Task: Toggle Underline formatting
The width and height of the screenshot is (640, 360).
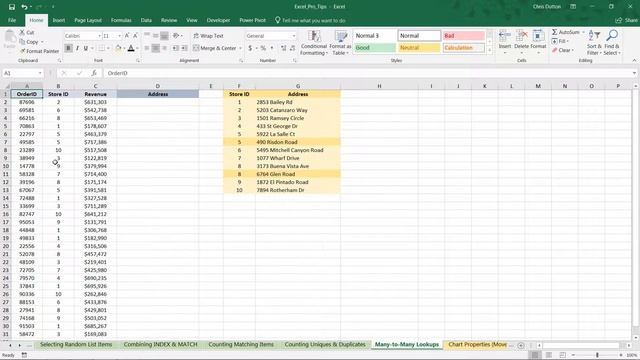Action: [86, 48]
